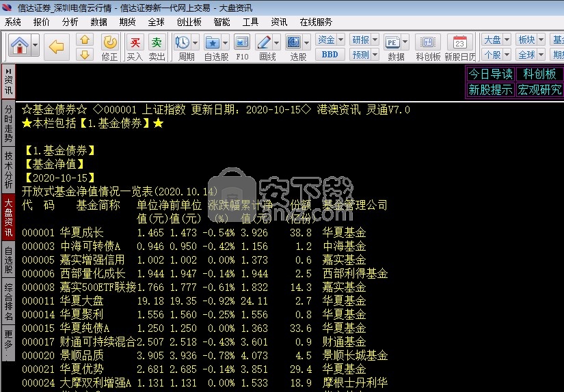Select the 画线 pencil tool
This screenshot has width=564, height=392.
click(264, 43)
